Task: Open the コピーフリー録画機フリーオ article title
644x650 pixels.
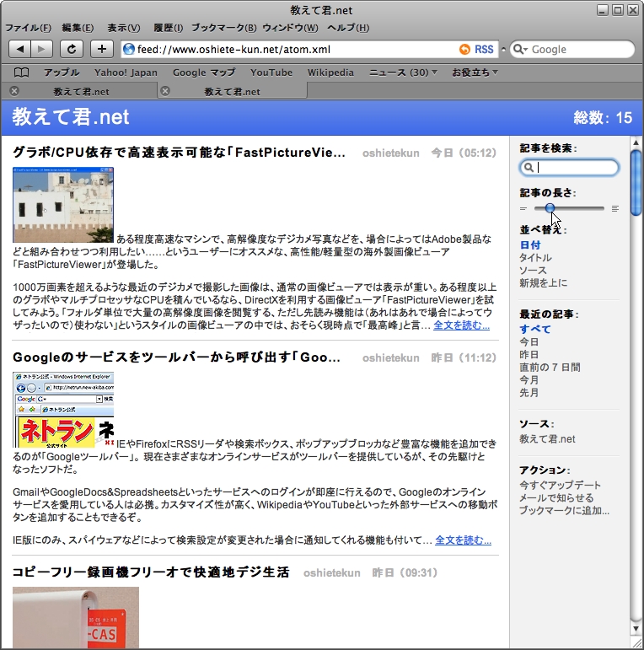Action: point(151,572)
